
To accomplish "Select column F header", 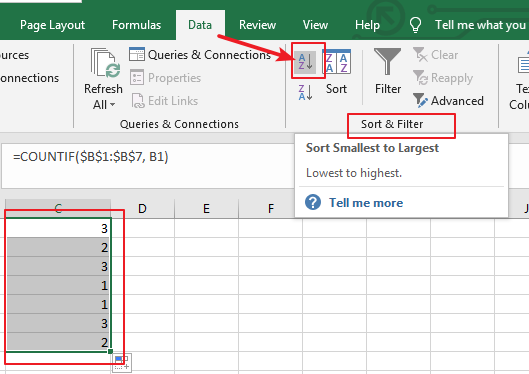I will 271,208.
